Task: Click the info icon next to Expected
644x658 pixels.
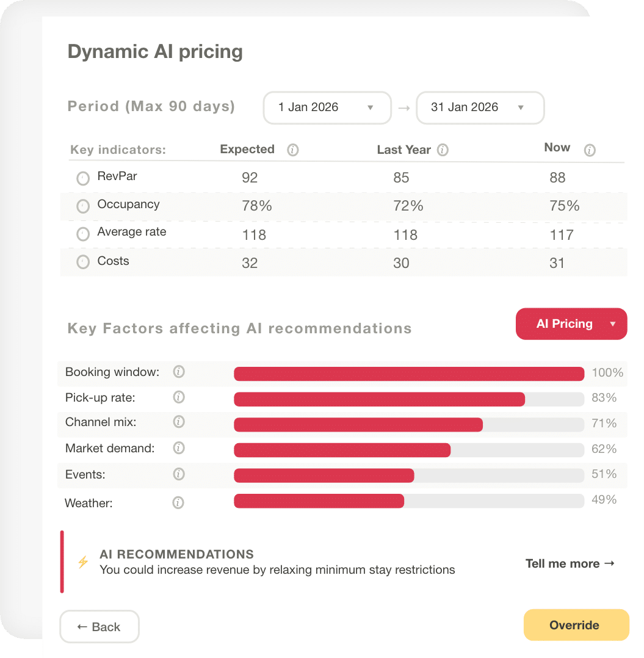Action: 293,150
